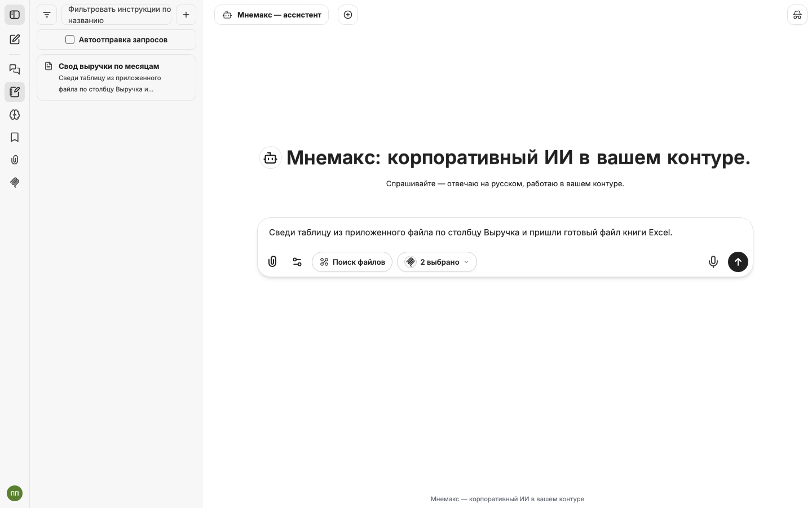Image resolution: width=812 pixels, height=508 pixels.
Task: Start voice input with microphone icon
Action: coord(713,262)
